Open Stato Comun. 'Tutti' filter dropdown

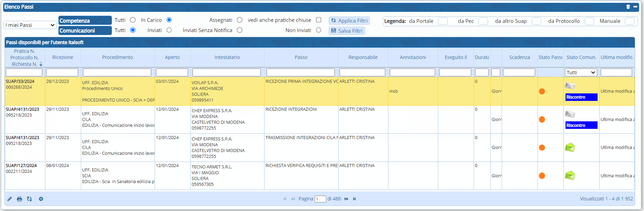pyautogui.click(x=581, y=73)
